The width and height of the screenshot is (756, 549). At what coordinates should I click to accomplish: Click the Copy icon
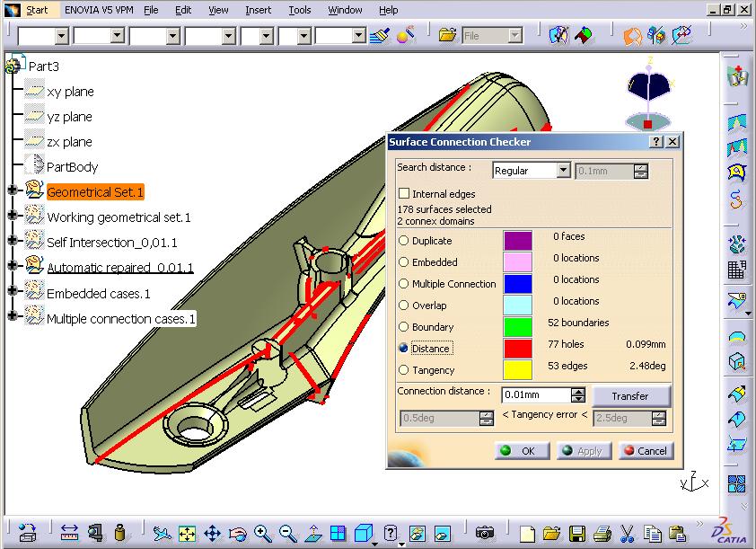point(653,534)
